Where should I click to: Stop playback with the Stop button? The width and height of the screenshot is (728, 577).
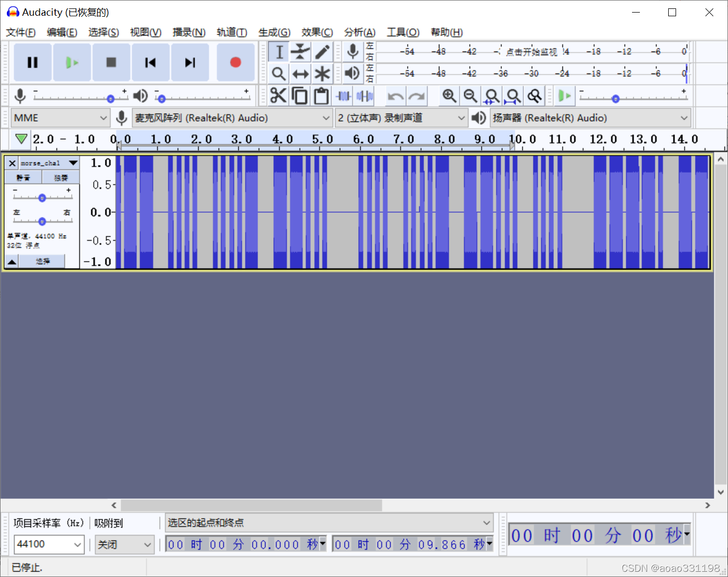[111, 62]
